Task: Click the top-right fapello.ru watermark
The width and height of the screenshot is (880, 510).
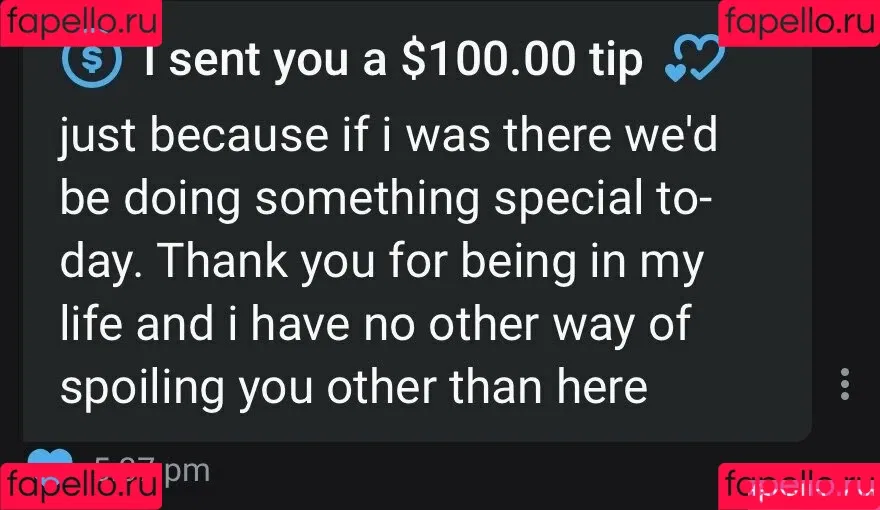Action: click(x=799, y=22)
